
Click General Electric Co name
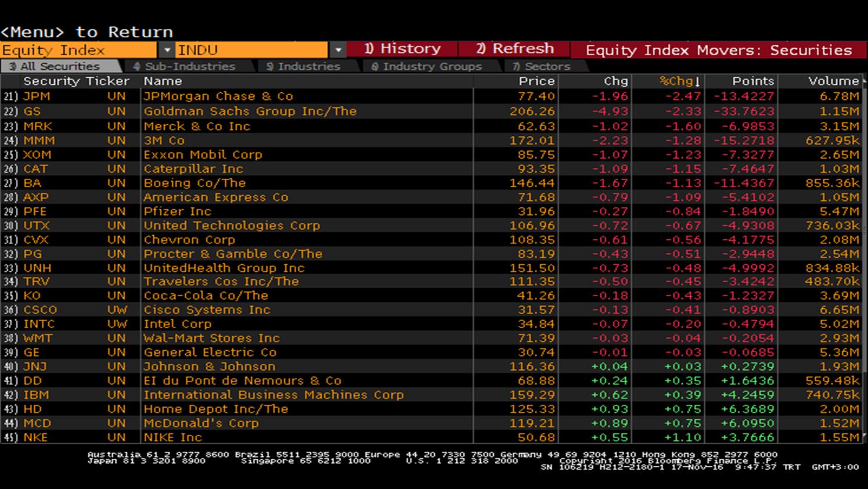[210, 352]
